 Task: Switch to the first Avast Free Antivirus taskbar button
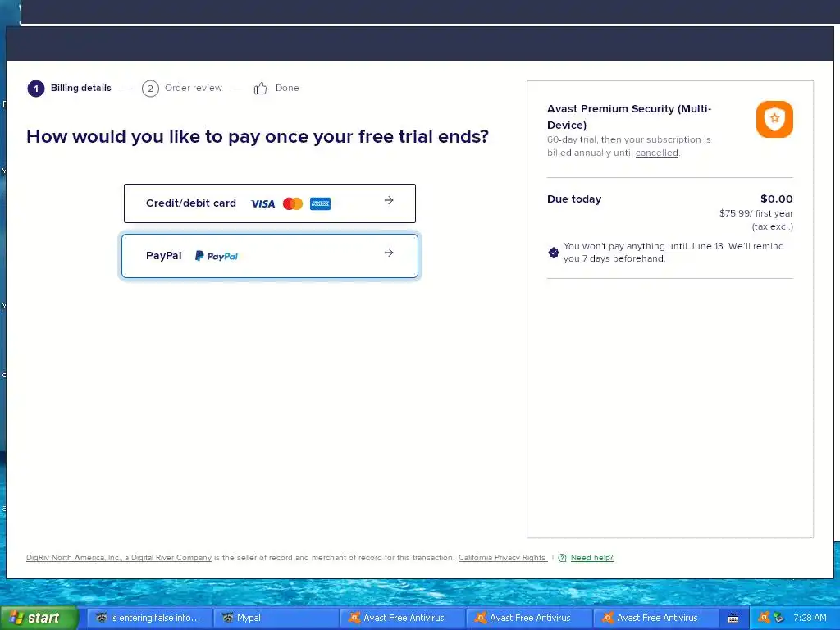[x=403, y=618]
